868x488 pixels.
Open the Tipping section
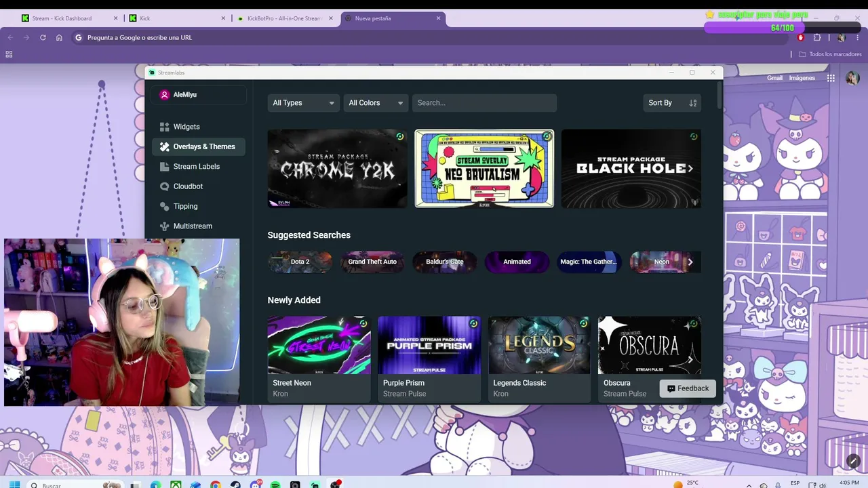coord(199,206)
